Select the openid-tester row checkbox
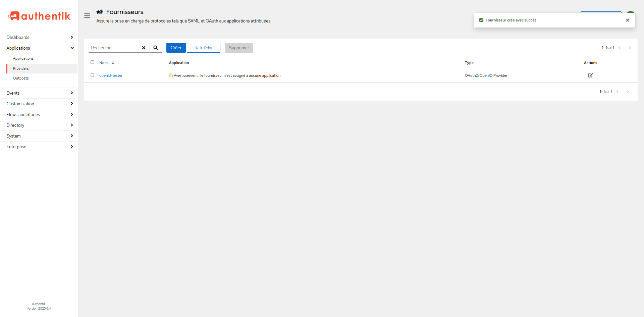This screenshot has height=317, width=644. coord(92,75)
